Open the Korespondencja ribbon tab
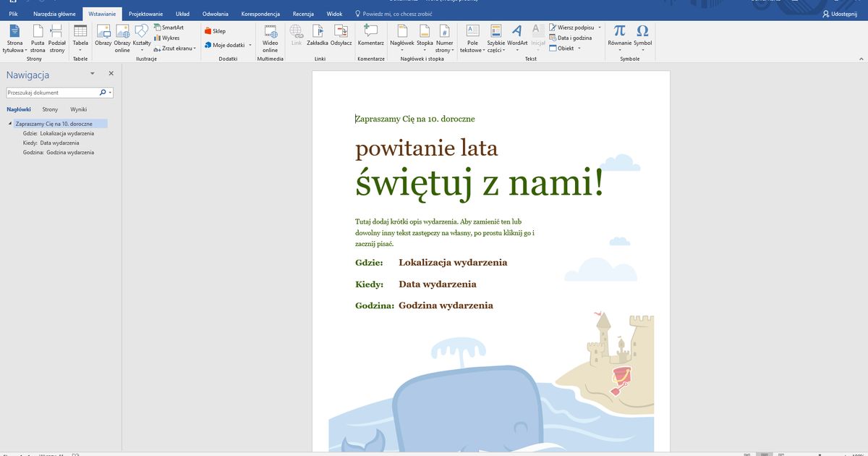Screen dimensions: 868x456 260,12
